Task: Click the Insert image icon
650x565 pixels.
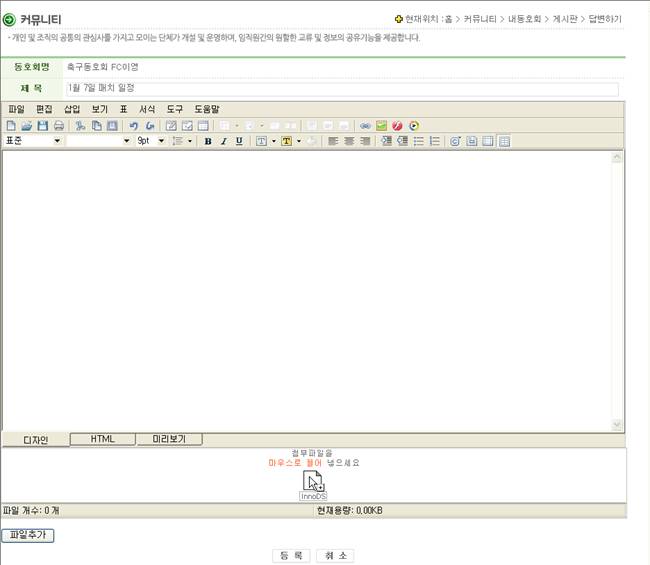Action: (382, 126)
